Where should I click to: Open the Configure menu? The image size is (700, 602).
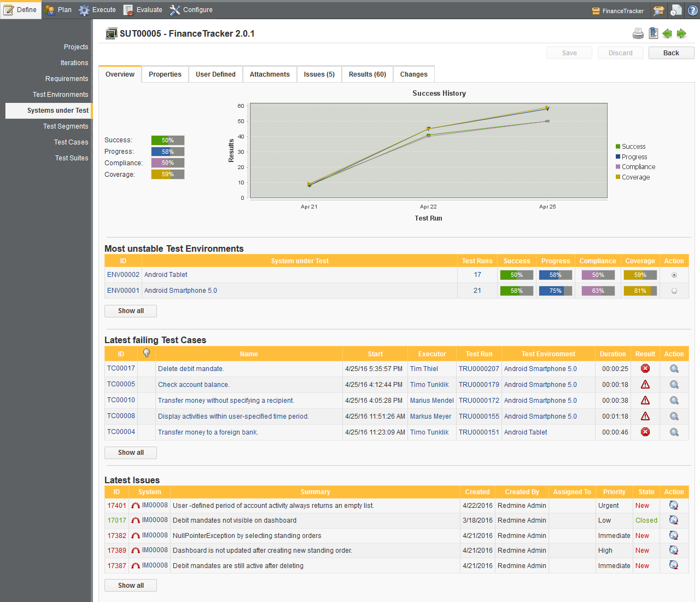(191, 10)
